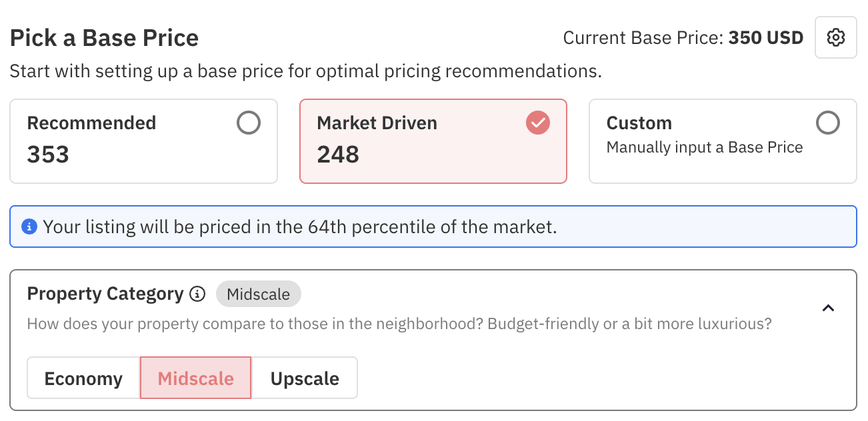
Task: Collapse the Property Category section chevron
Action: 828,308
